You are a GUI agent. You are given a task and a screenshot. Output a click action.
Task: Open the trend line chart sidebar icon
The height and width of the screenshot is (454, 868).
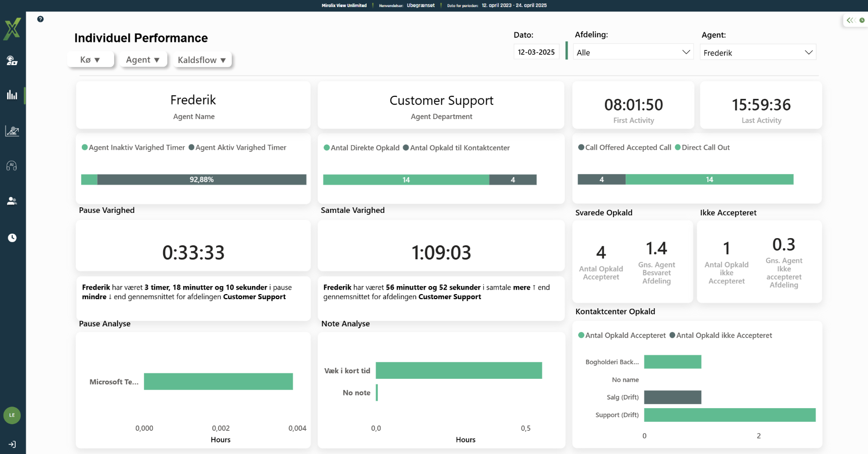[12, 131]
